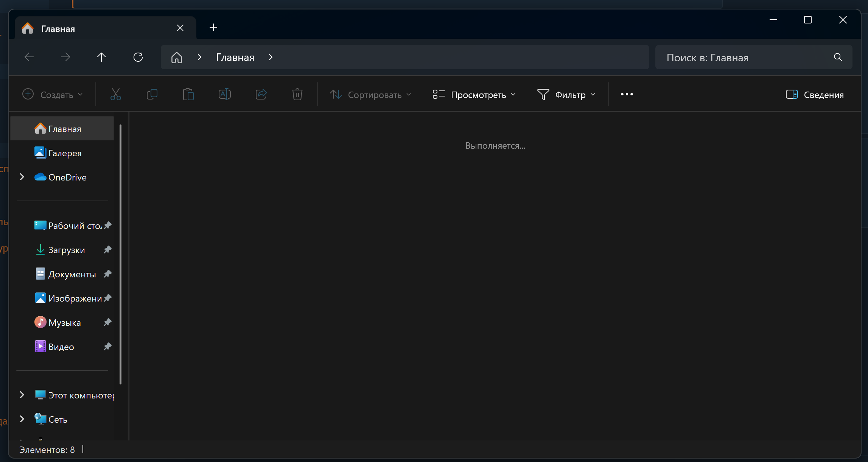The height and width of the screenshot is (462, 868).
Task: Expand Этот компьютер in navigation pane
Action: [22, 395]
